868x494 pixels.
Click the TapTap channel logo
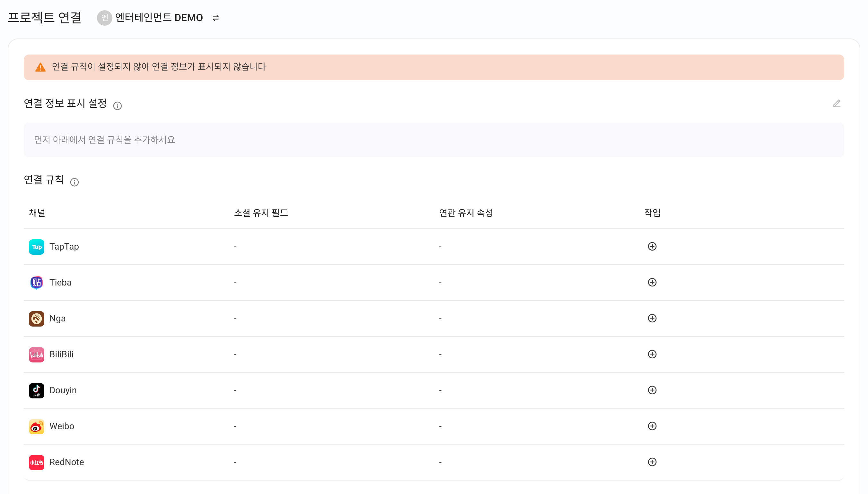pyautogui.click(x=37, y=247)
